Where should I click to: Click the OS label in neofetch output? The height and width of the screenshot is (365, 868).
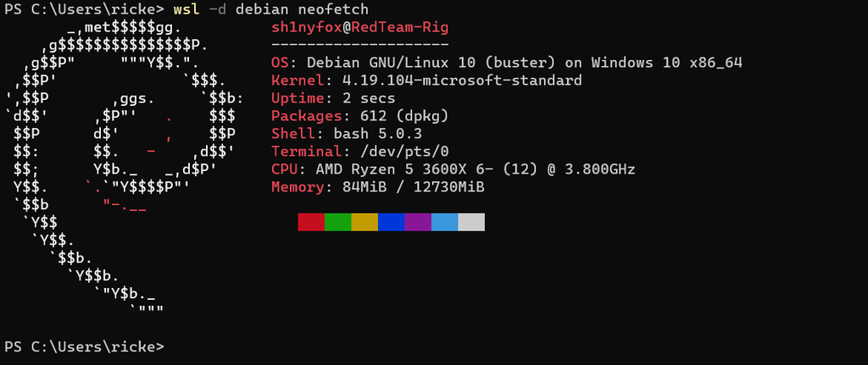280,63
